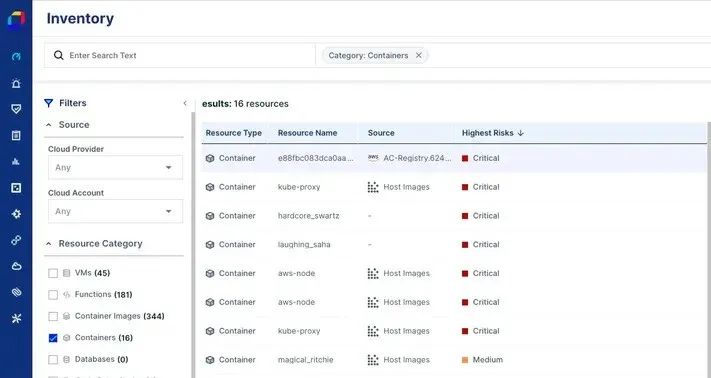Click the Enter Search Text field
The height and width of the screenshot is (378, 711).
click(180, 55)
